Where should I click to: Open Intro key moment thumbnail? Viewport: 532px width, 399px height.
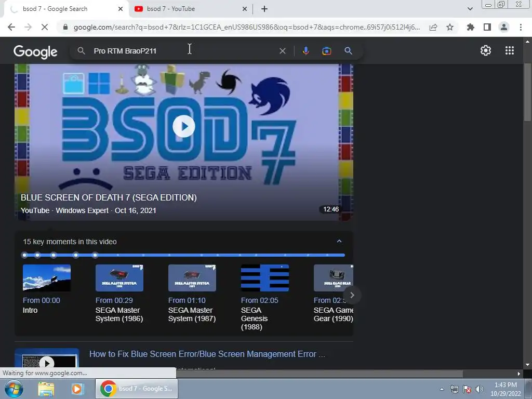pyautogui.click(x=47, y=278)
